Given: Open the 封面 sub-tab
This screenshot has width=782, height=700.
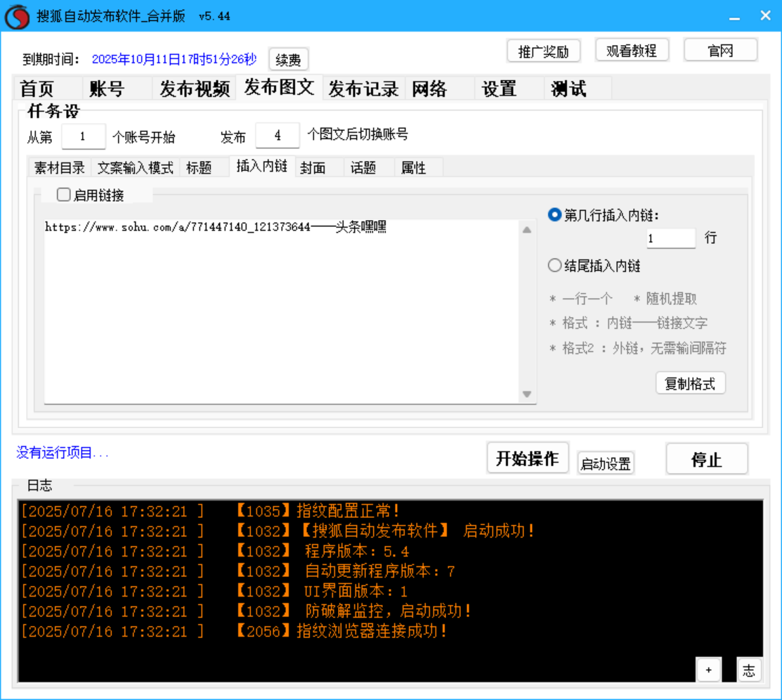Looking at the screenshot, I should (319, 168).
